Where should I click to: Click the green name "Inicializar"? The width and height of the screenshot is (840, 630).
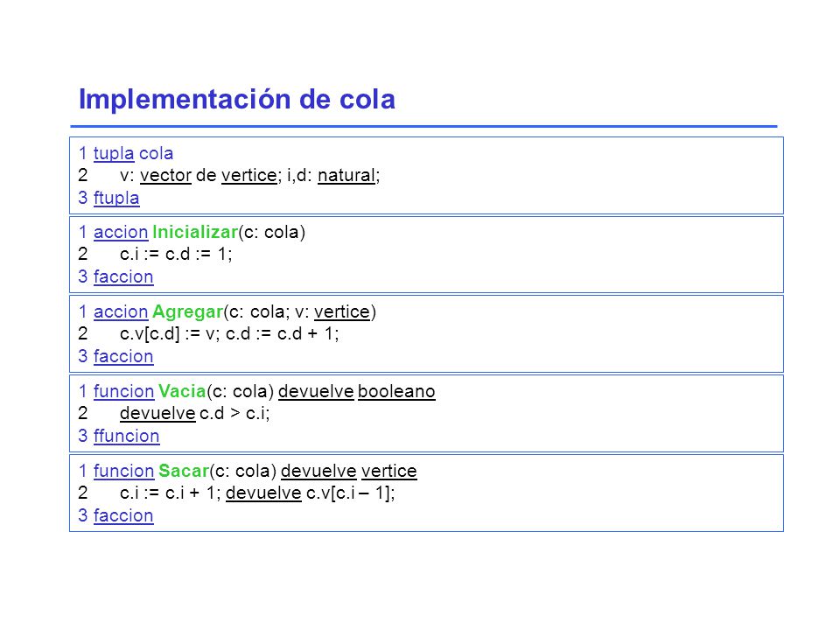pos(195,232)
